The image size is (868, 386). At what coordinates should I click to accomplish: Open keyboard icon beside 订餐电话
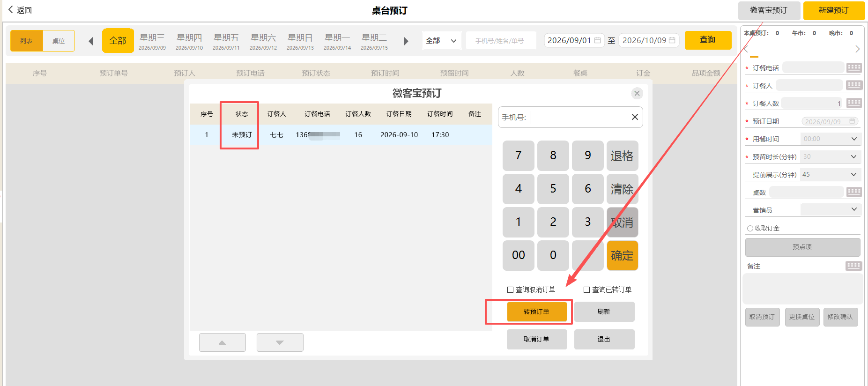coord(854,67)
